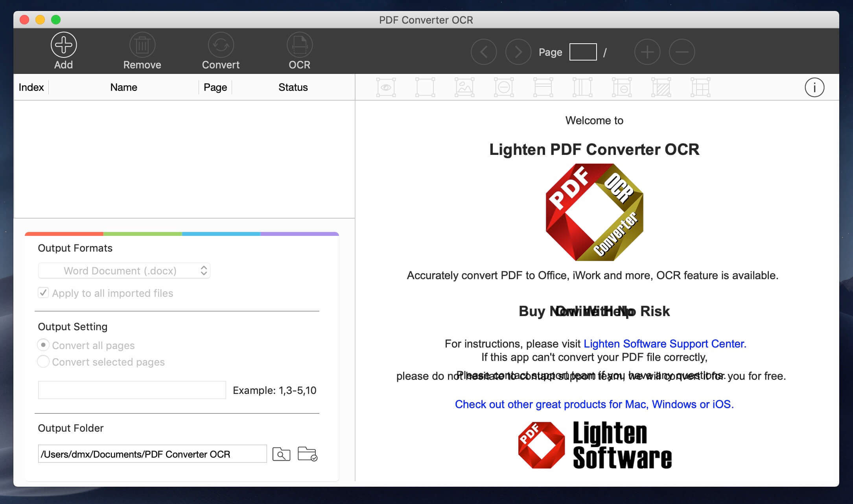Viewport: 853px width, 504px height.
Task: Open the Word Document (.docx) format dropdown
Action: point(124,270)
